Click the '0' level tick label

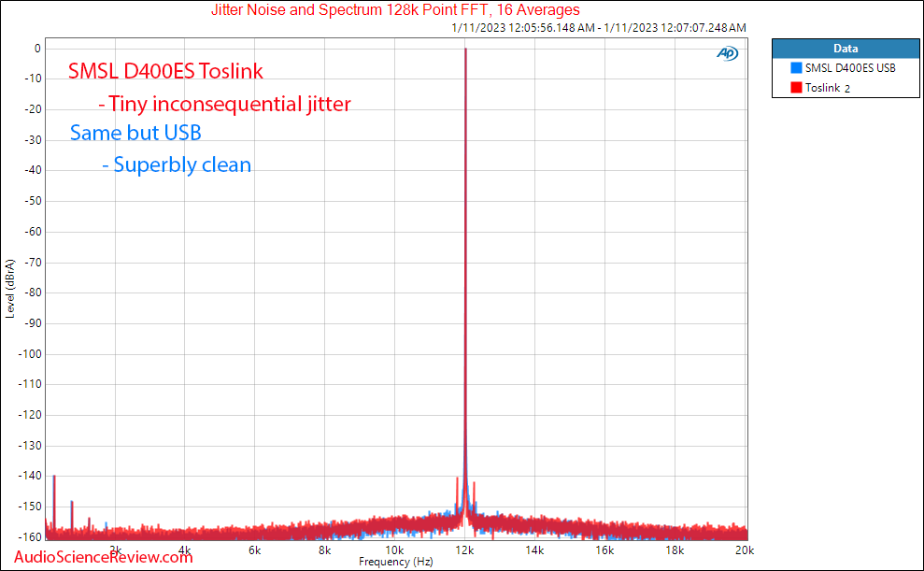click(x=37, y=49)
